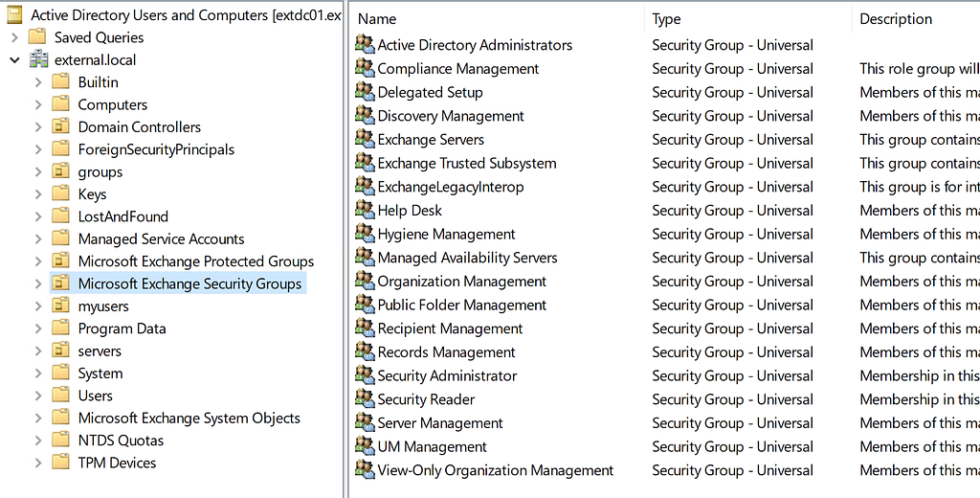Open the Recipient Management group entry
This screenshot has height=498, width=980.
[x=450, y=328]
